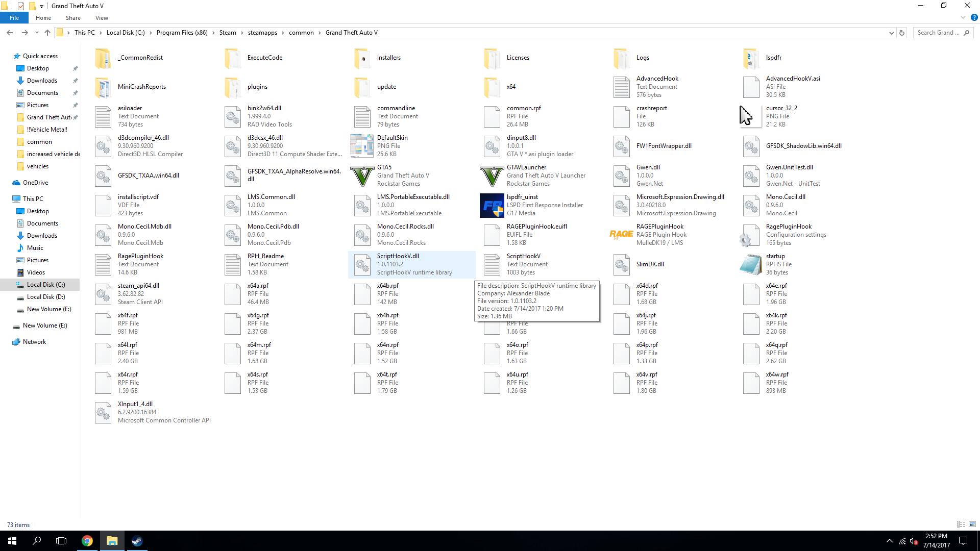Open Chrome from the taskbar
Viewport: 980px width, 551px height.
tap(87, 541)
